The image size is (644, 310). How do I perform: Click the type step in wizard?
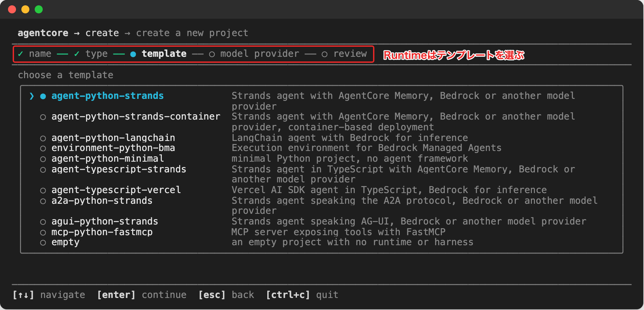(96, 54)
